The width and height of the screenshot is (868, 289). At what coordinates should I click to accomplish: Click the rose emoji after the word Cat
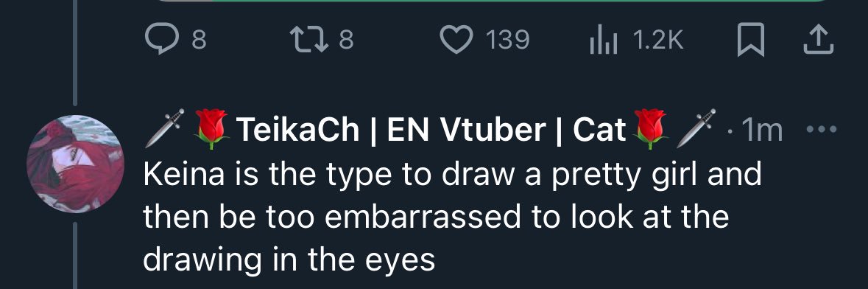(x=651, y=129)
